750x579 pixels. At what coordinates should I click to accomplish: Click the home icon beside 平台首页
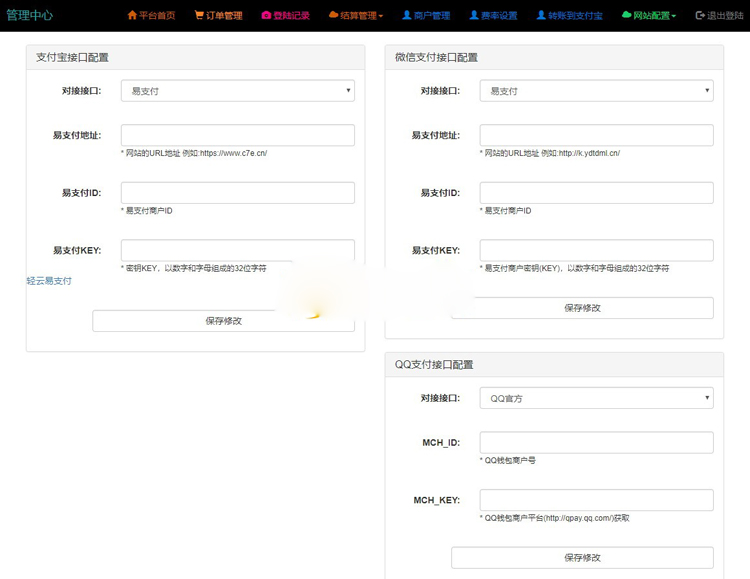[132, 16]
